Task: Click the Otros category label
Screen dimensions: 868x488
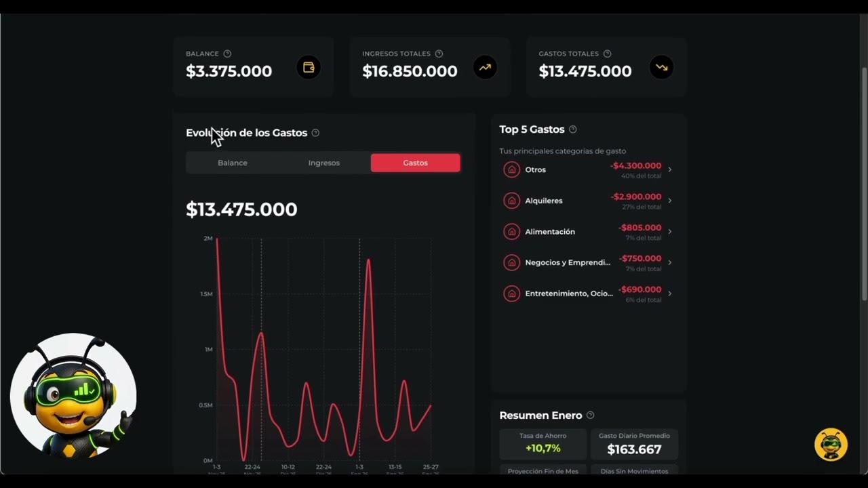Action: [536, 169]
